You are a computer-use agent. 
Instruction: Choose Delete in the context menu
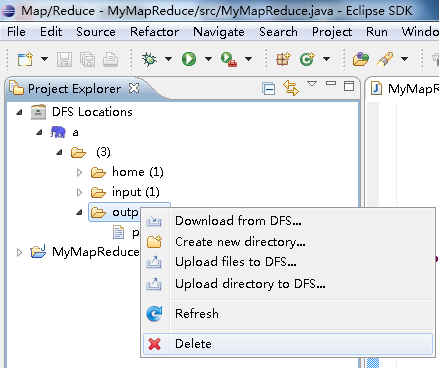tap(288, 344)
